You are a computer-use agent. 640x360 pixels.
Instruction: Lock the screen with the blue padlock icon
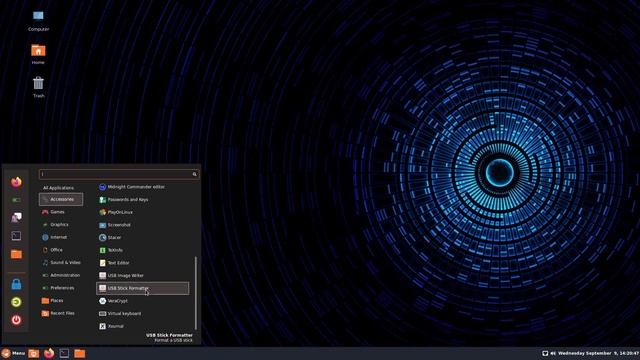[x=16, y=284]
